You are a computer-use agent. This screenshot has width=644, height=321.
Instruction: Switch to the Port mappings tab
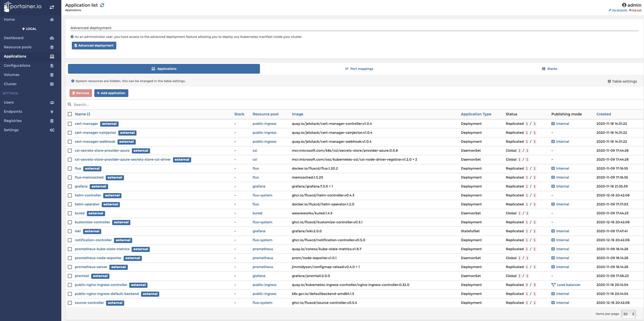[359, 69]
